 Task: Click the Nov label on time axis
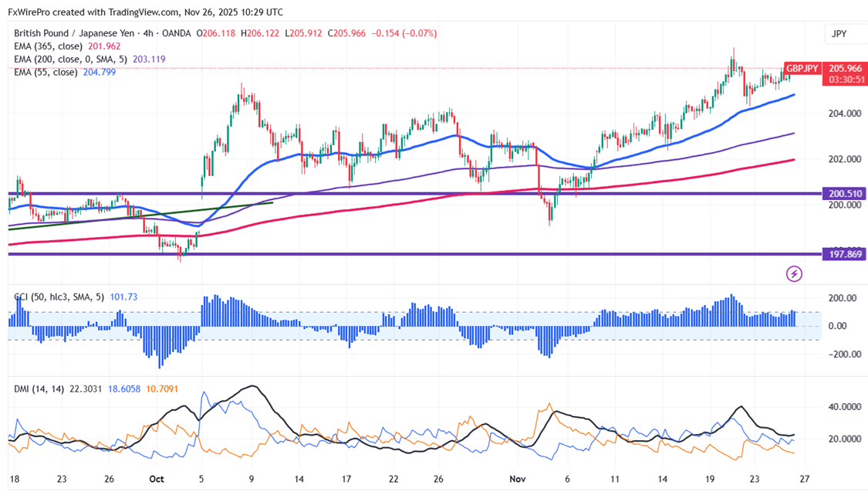coord(517,480)
